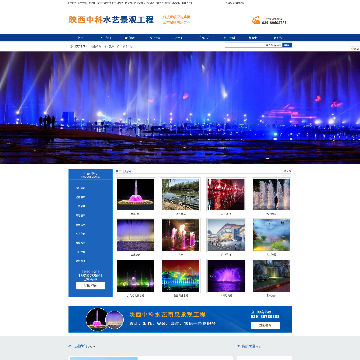360x360 pixels.
Task: Click white button at bottom of blue sidebar
Action: [x=90, y=285]
